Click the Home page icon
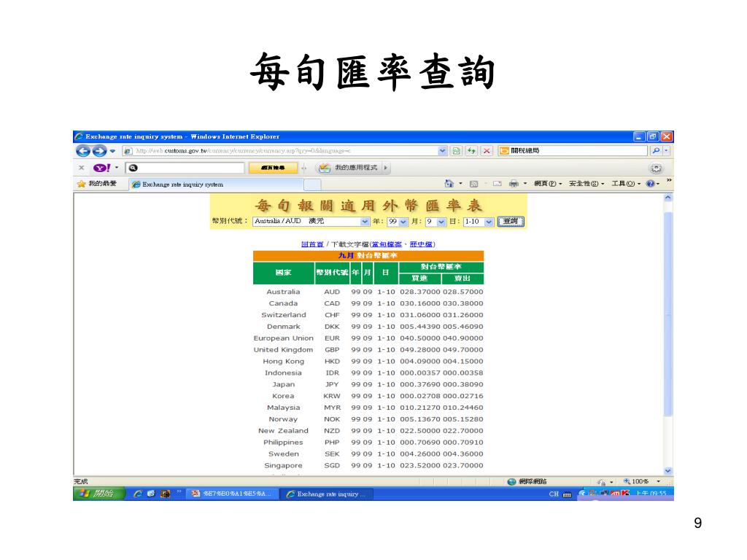 [449, 183]
